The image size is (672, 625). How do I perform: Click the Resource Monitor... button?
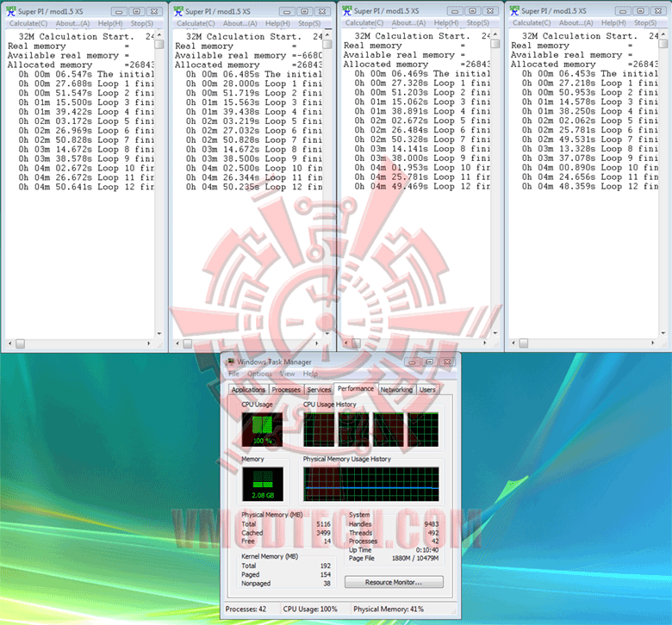[394, 582]
